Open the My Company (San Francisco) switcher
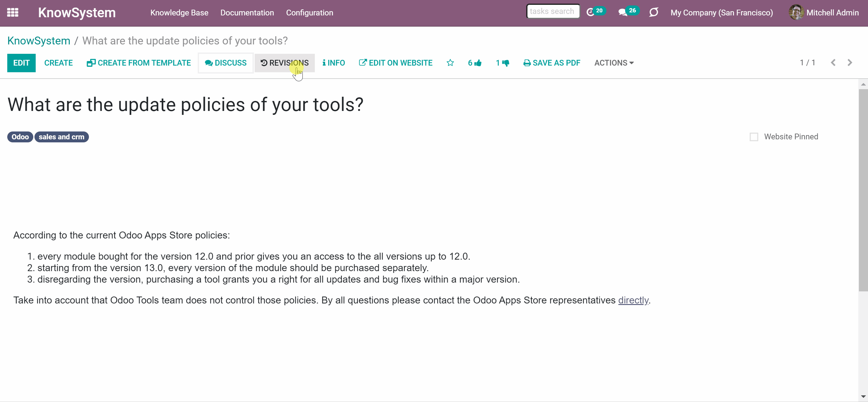This screenshot has height=402, width=868. click(721, 13)
